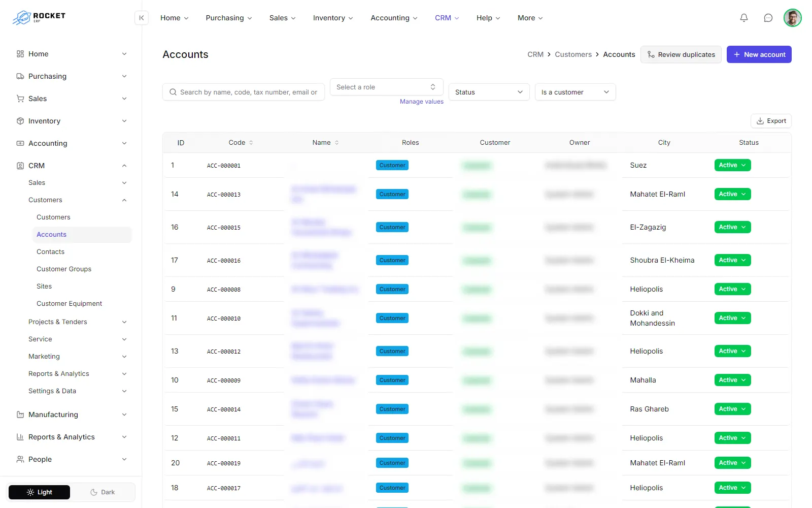812x508 pixels.
Task: Open the Active status dropdown for ACC-000009
Action: point(732,380)
